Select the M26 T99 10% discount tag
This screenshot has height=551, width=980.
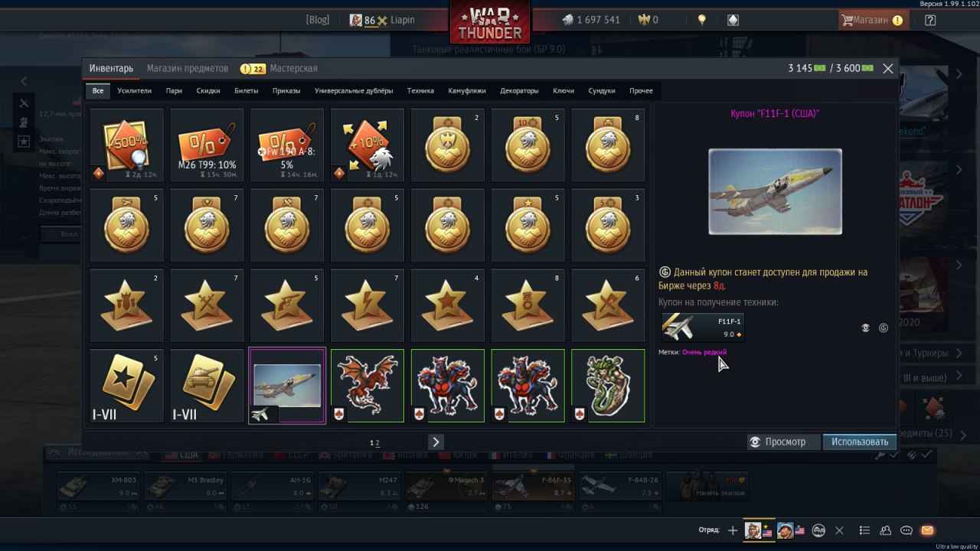pos(207,145)
